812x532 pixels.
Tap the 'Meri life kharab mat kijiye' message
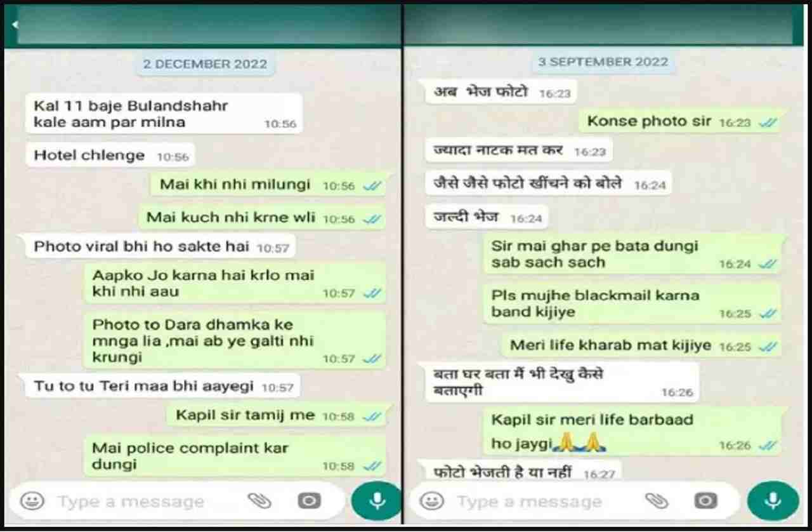[643, 345]
